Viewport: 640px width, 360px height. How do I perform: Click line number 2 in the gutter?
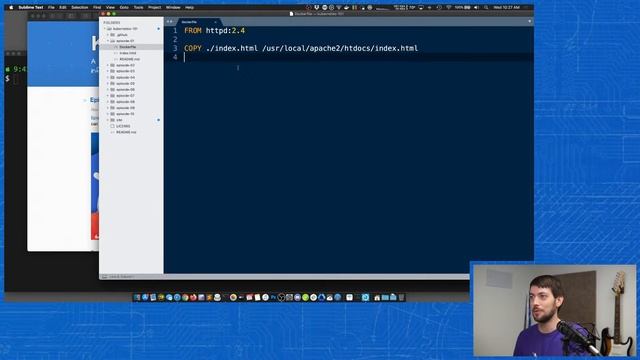pos(175,40)
